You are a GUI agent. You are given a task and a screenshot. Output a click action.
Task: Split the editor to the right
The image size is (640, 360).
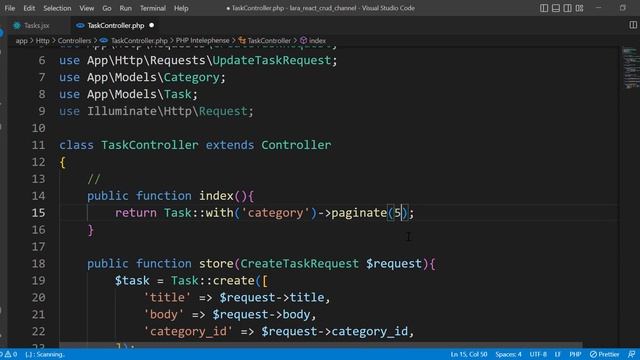tap(633, 25)
